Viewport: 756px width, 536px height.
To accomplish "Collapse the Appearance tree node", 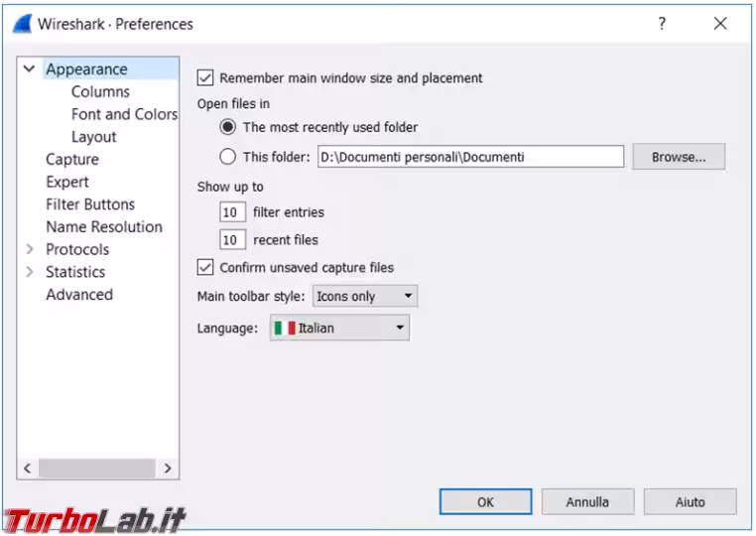I will 30,69.
